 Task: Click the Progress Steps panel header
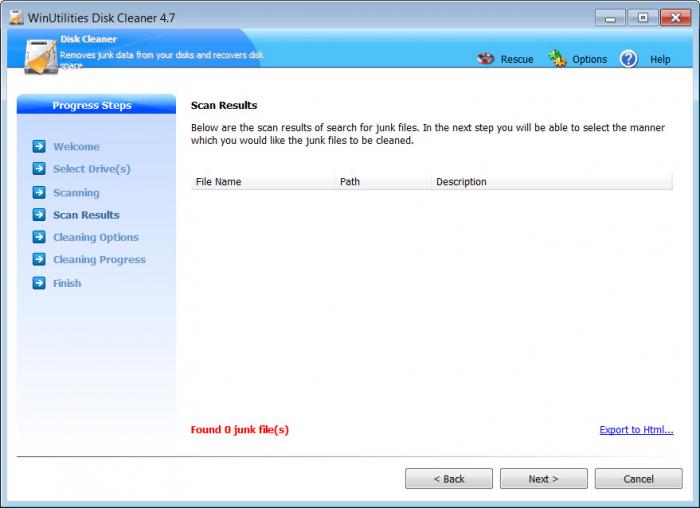[x=96, y=105]
